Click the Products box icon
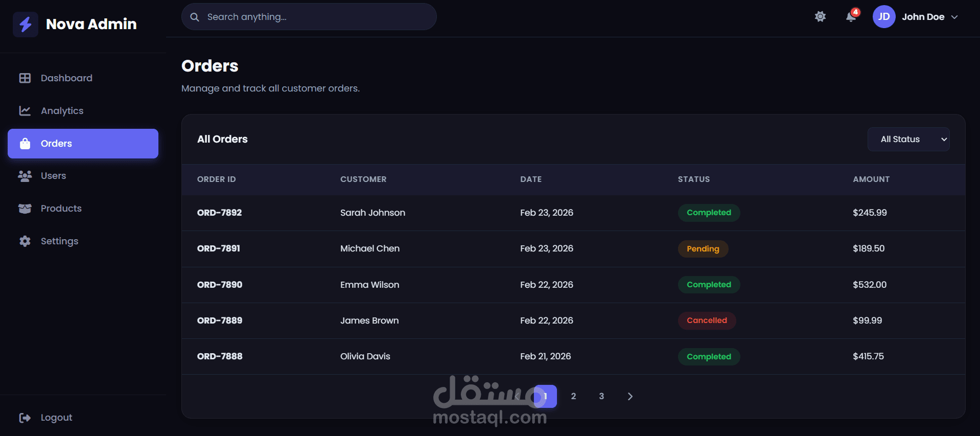Screen dimensions: 980x436 [x=25, y=209]
